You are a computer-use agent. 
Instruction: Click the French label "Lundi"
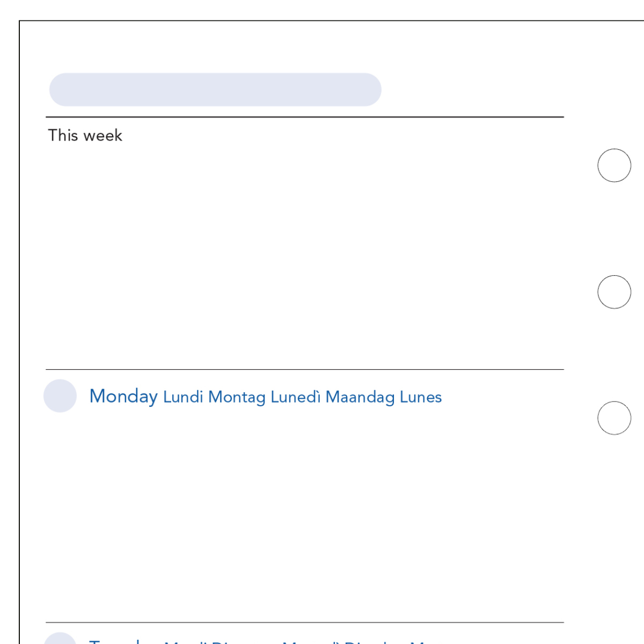pos(183,397)
